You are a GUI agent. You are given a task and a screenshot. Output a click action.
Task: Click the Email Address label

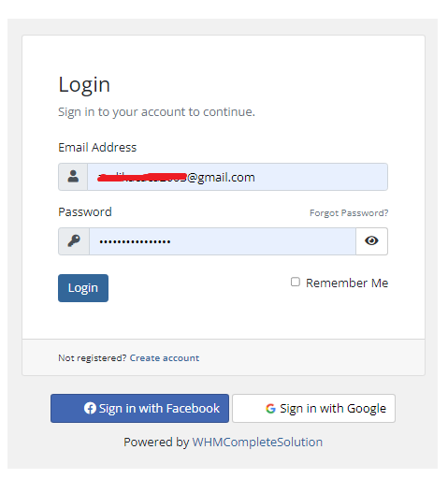click(x=97, y=147)
